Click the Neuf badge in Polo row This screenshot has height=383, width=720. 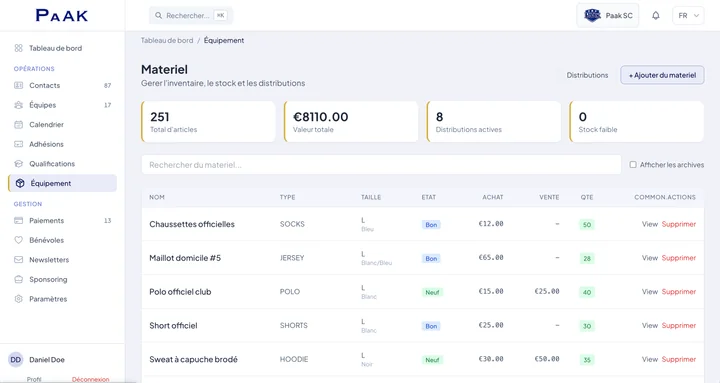(x=432, y=292)
